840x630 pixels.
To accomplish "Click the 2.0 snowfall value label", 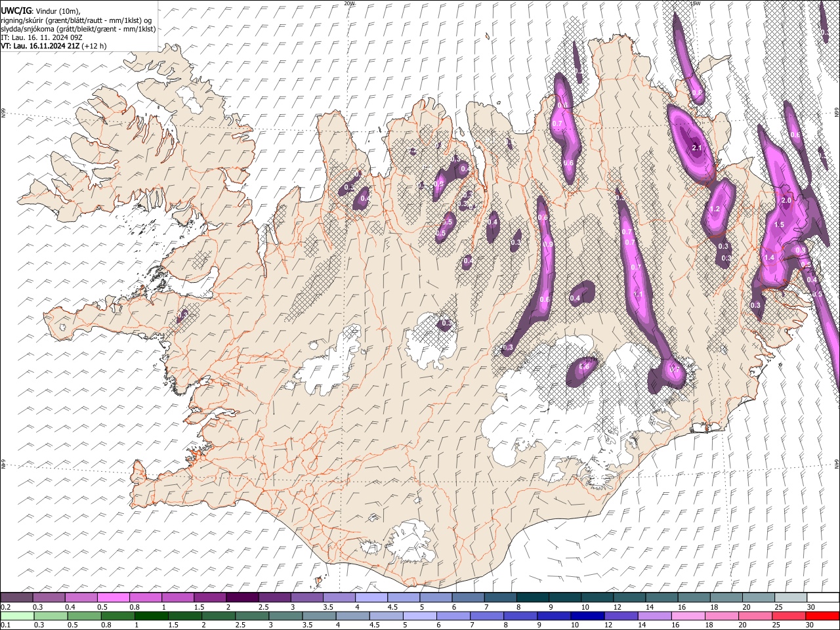I will point(786,200).
